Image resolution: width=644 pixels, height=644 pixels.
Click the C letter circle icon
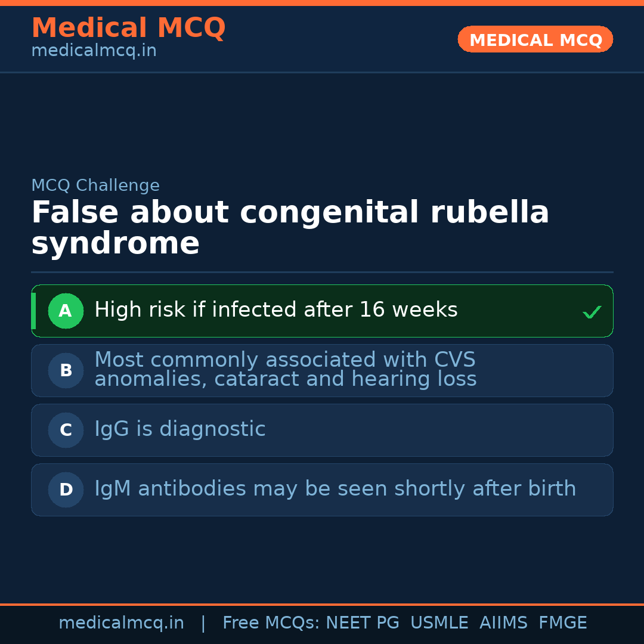point(66,430)
